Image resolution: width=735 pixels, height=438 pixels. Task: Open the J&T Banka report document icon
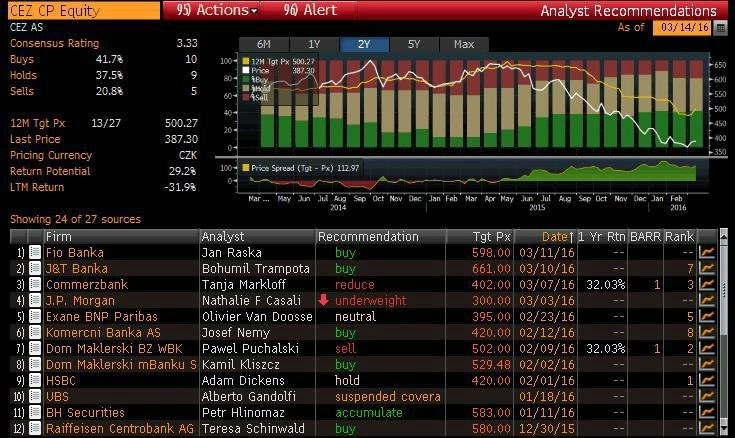coord(35,268)
